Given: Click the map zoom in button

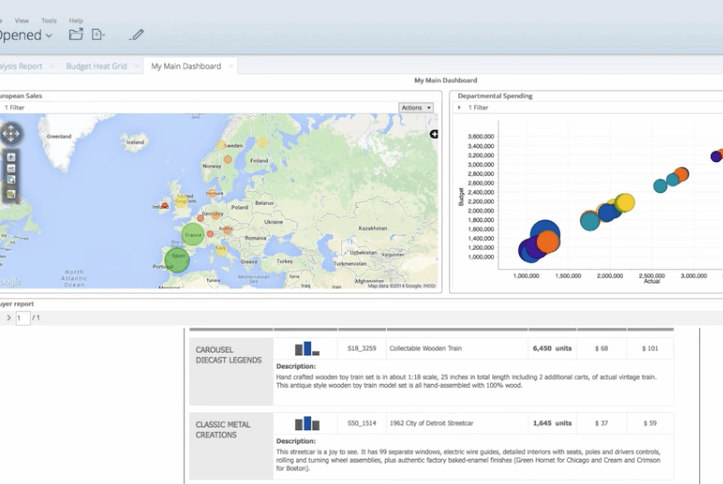Looking at the screenshot, I should tap(11, 157).
